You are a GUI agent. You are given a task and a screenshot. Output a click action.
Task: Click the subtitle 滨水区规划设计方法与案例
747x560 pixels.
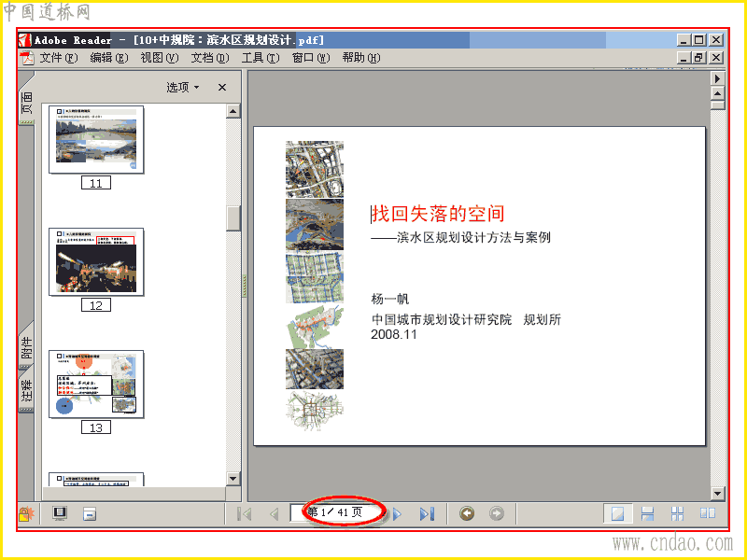click(x=473, y=237)
